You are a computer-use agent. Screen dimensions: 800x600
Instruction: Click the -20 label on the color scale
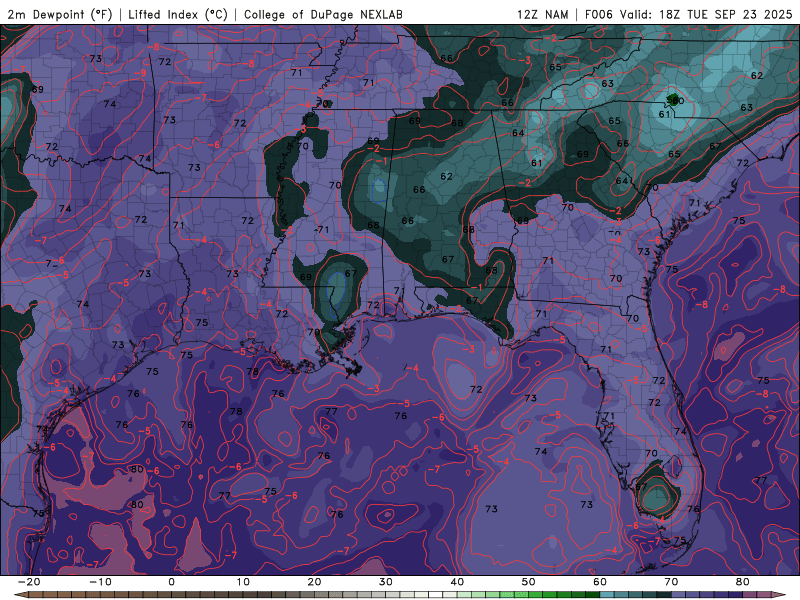(x=28, y=582)
